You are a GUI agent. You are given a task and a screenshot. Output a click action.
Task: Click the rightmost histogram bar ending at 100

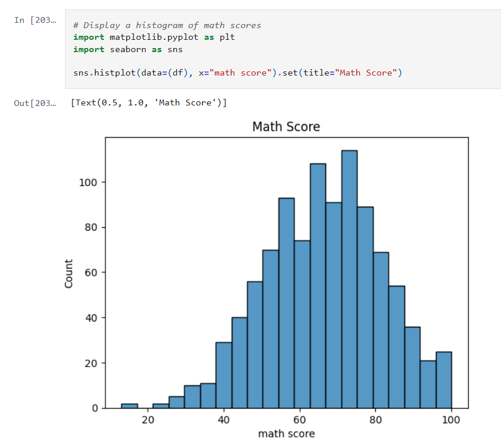tap(444, 379)
